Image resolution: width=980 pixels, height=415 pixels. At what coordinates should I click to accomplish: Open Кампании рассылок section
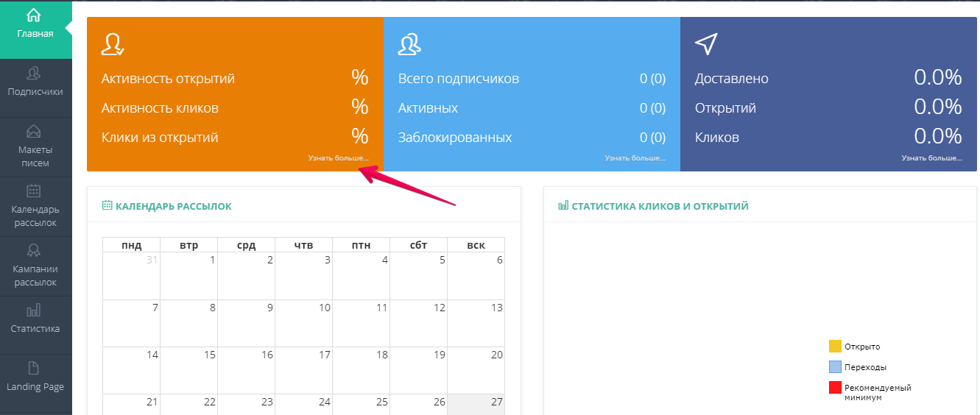pos(35,266)
